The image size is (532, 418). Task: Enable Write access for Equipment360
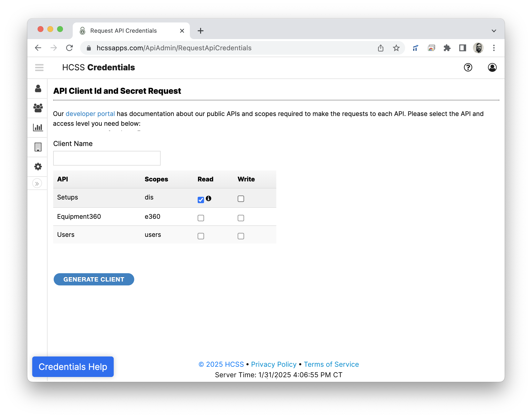(x=241, y=218)
